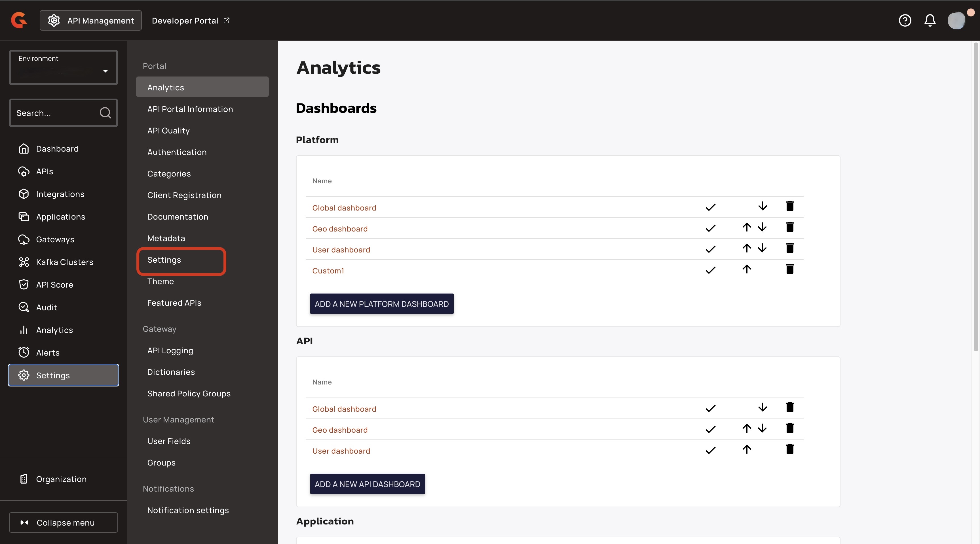Delete the API User dashboard
Image resolution: width=980 pixels, height=544 pixels.
tap(789, 449)
